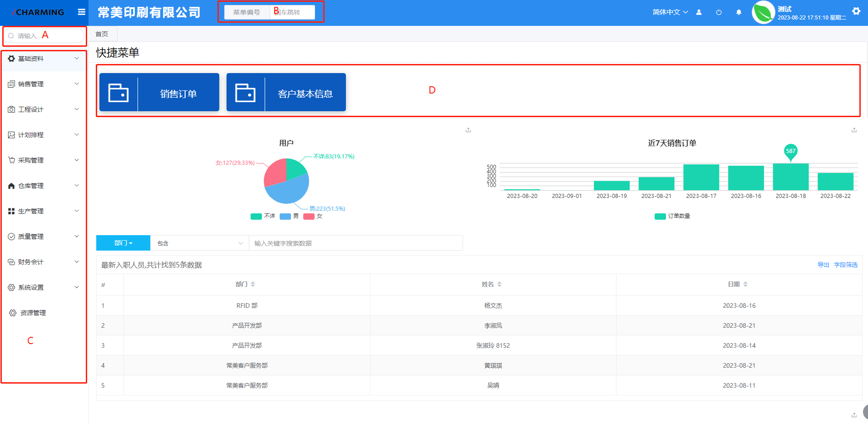Expand the 生产管理 menu chevron

coord(77,211)
